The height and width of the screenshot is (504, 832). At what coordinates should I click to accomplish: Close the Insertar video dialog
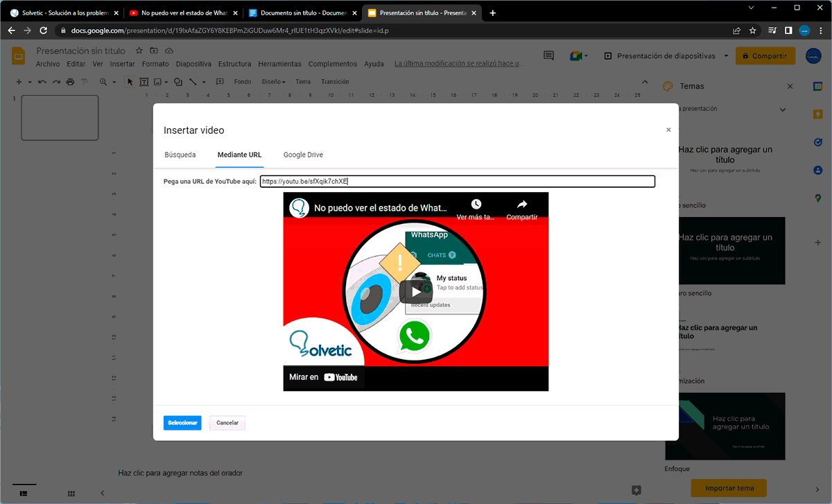point(668,130)
